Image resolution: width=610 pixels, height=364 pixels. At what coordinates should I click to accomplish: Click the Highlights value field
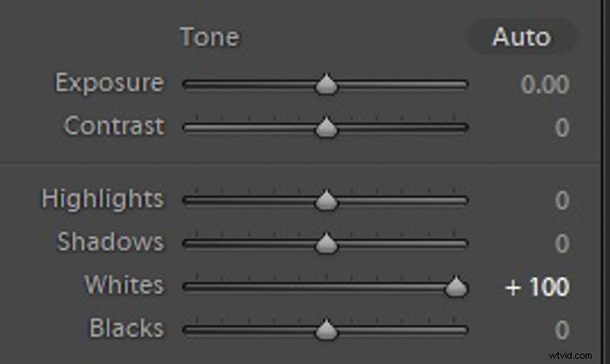tap(562, 200)
